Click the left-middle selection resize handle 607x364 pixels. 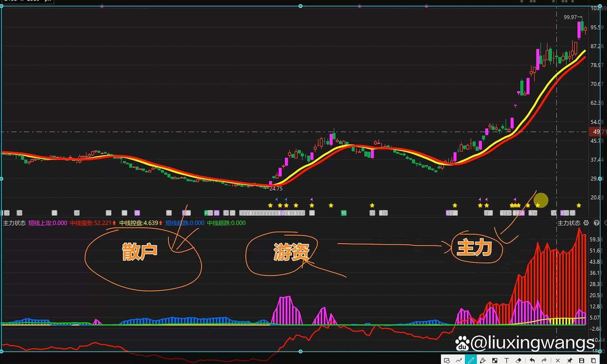pyautogui.click(x=1, y=179)
